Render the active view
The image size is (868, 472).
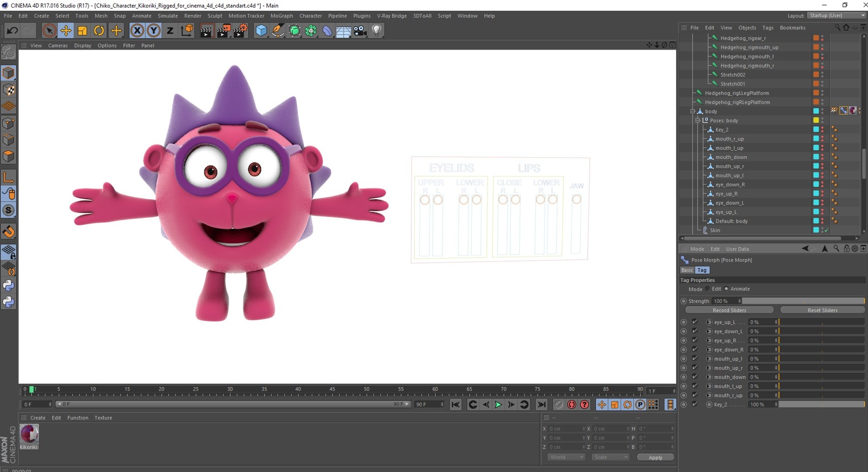click(x=207, y=31)
